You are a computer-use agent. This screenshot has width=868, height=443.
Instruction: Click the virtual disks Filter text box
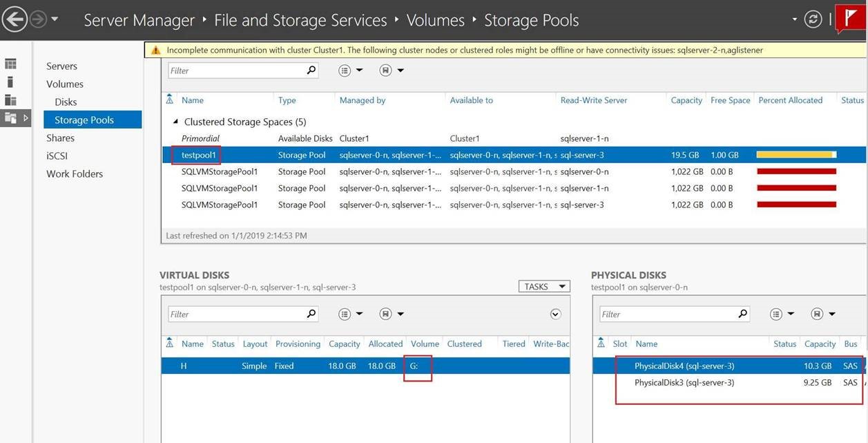235,314
